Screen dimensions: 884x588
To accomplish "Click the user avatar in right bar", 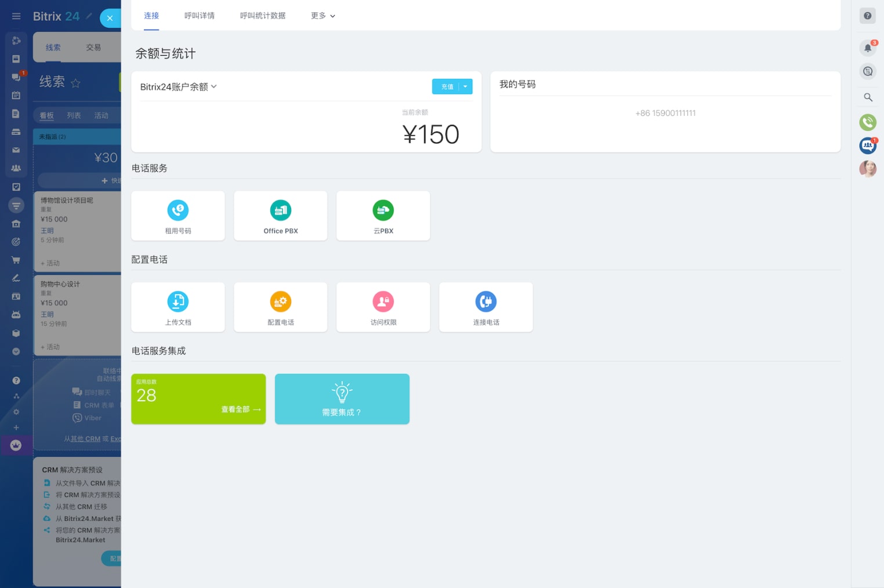I will pyautogui.click(x=868, y=169).
